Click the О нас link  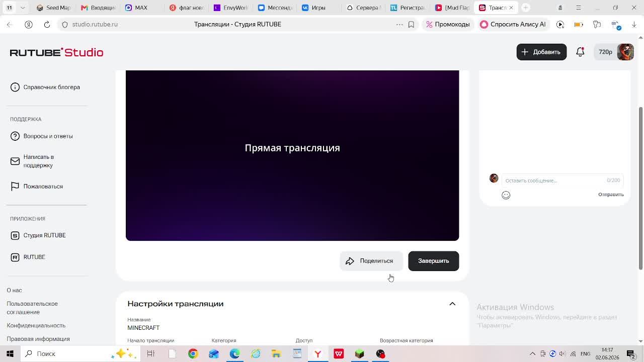14,290
